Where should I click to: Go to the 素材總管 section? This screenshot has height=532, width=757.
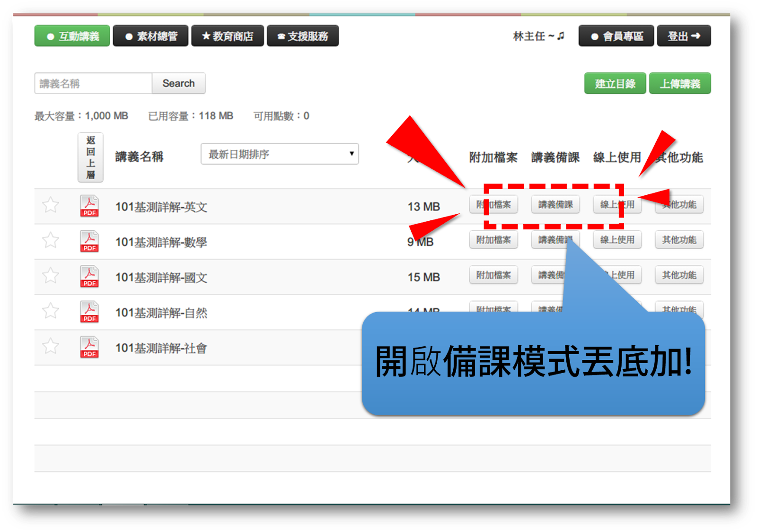tap(150, 36)
